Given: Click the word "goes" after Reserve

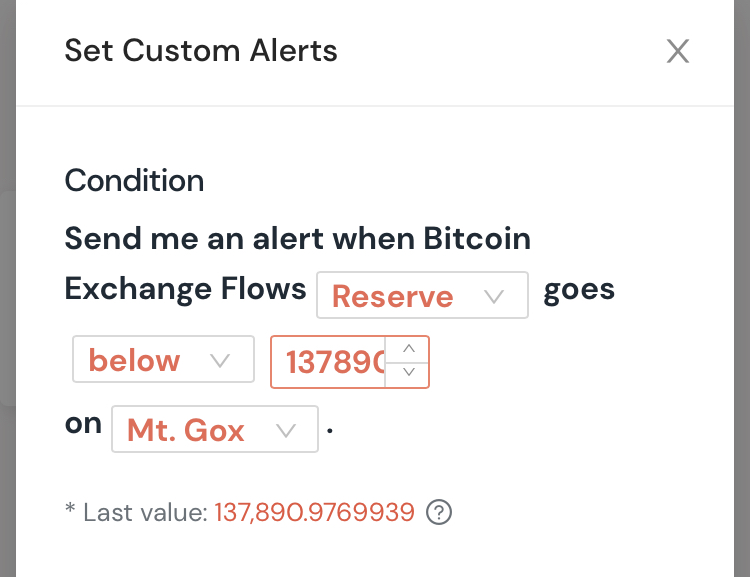Looking at the screenshot, I should click(579, 290).
